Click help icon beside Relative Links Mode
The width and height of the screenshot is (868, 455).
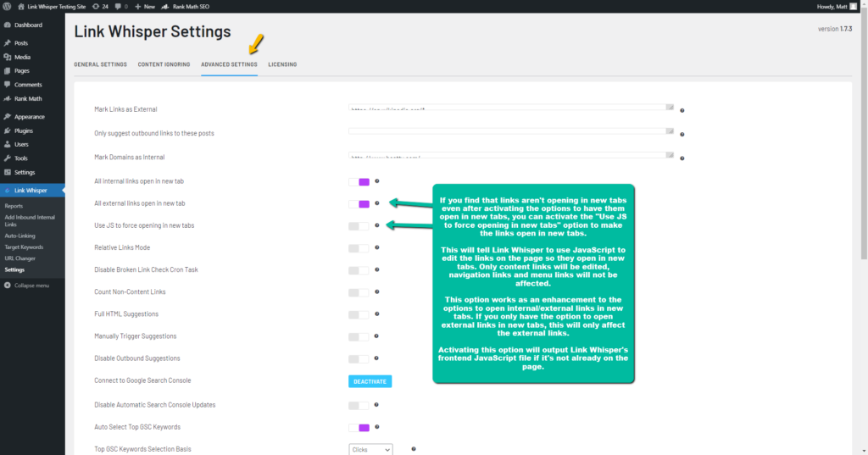pyautogui.click(x=377, y=247)
